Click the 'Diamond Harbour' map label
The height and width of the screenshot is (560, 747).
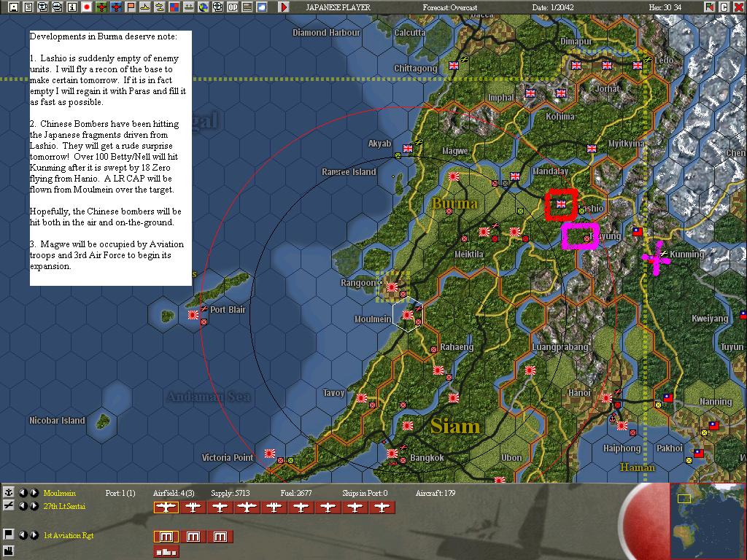coord(326,32)
